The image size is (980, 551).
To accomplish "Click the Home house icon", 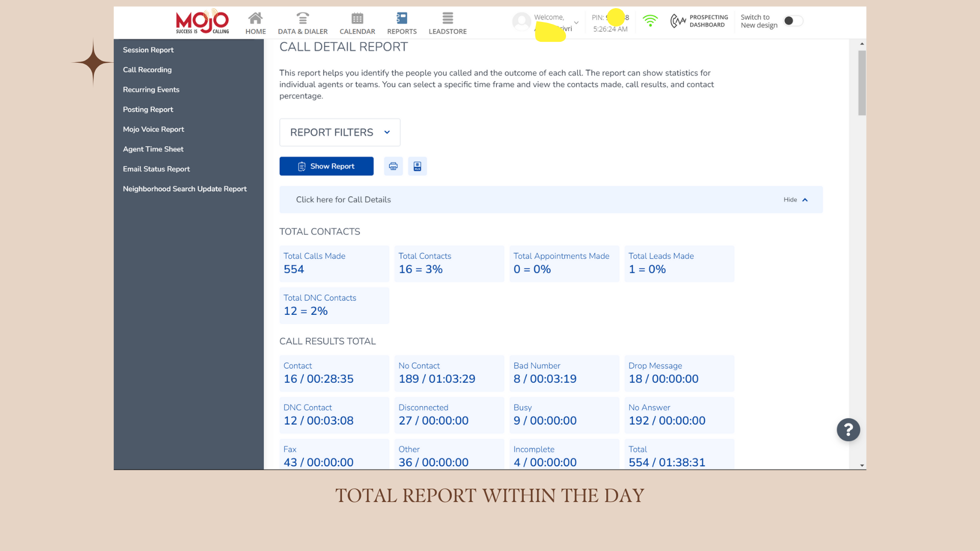I will tap(255, 19).
